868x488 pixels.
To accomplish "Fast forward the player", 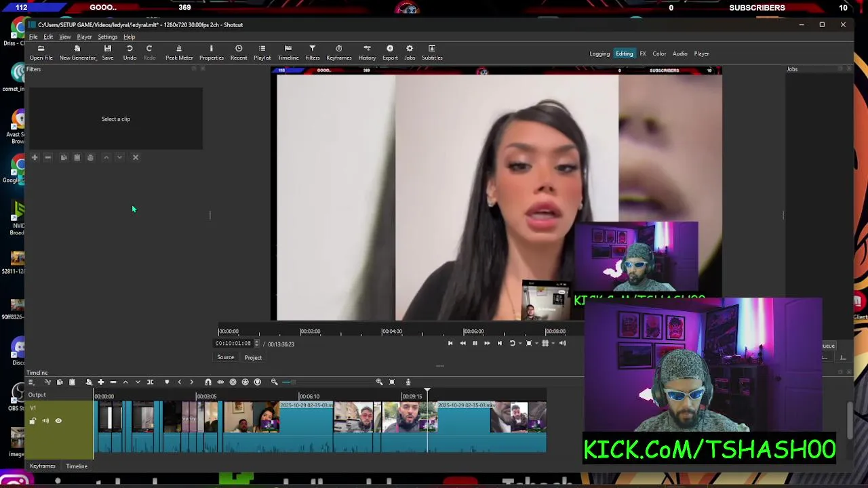I will tap(487, 343).
